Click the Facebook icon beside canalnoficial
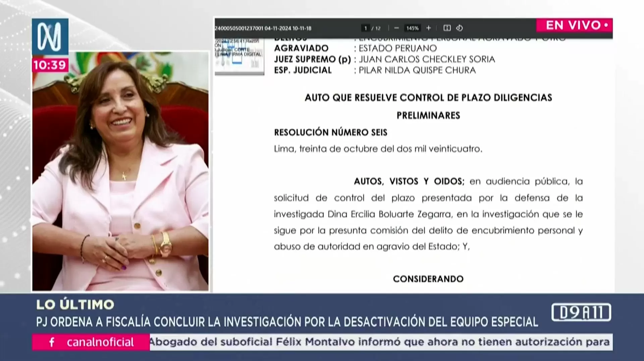The height and width of the screenshot is (361, 644). point(52,342)
